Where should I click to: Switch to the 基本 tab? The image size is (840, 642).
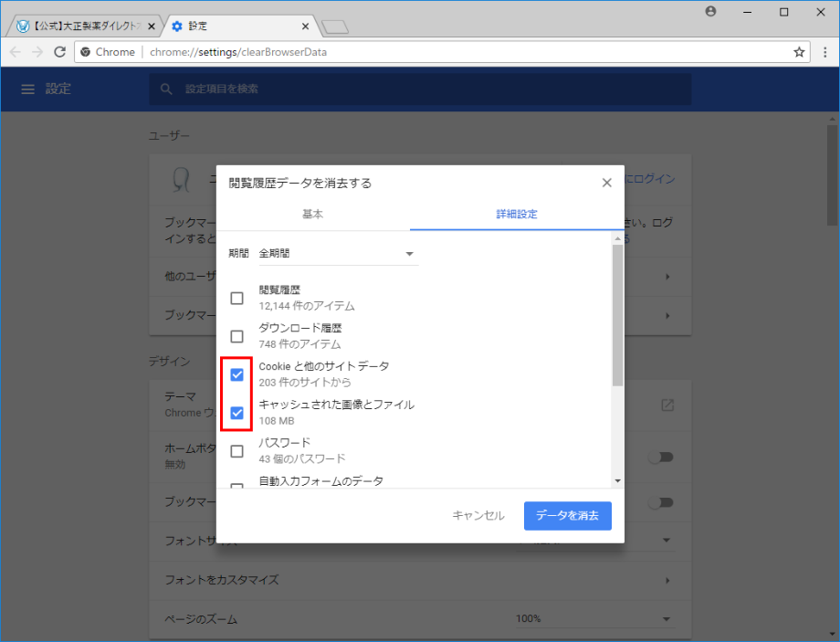(313, 215)
